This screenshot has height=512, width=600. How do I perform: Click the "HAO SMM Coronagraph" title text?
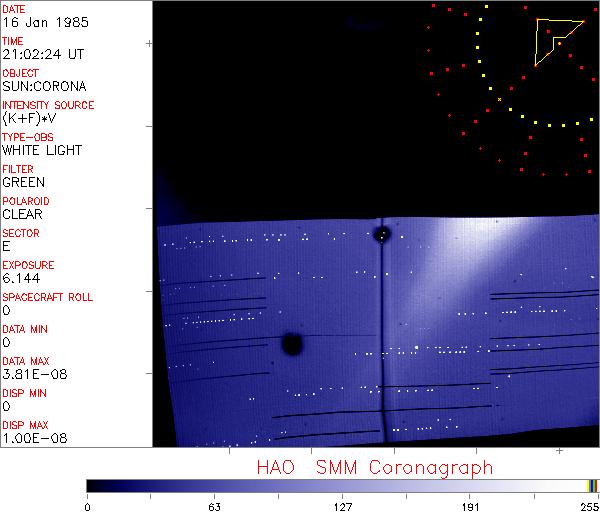pos(374,467)
